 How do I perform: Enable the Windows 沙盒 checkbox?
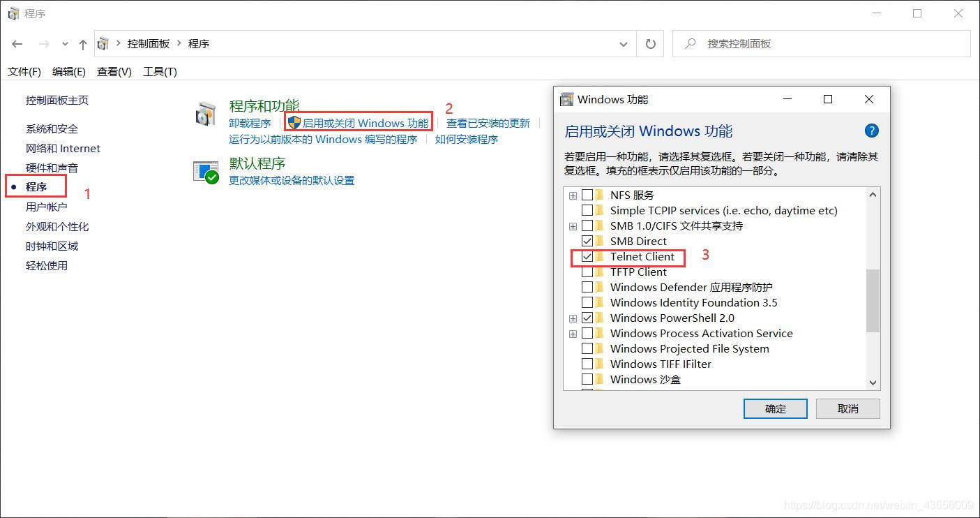587,379
